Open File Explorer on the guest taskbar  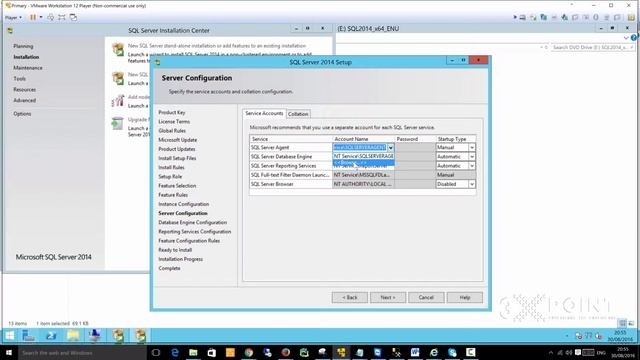coord(73,336)
